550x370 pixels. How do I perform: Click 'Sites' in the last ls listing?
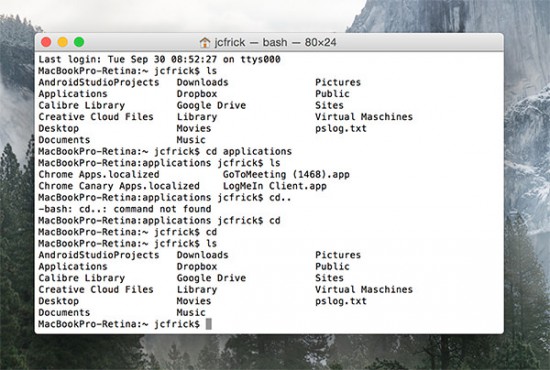pos(329,278)
